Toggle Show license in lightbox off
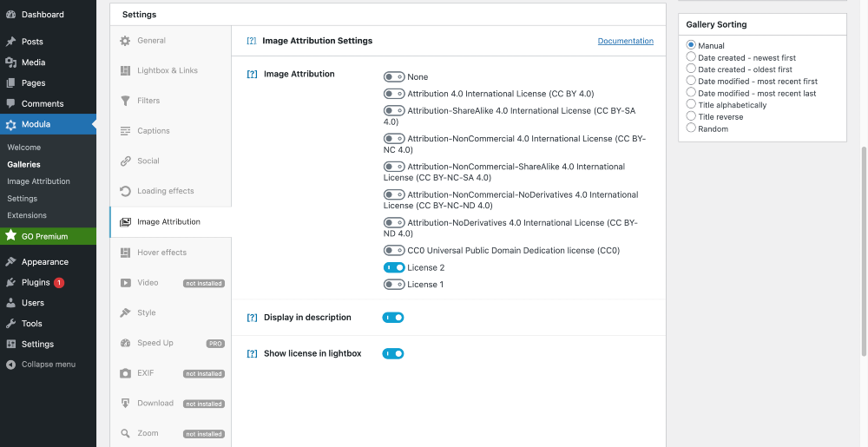Viewport: 868px width, 447px height. (393, 353)
